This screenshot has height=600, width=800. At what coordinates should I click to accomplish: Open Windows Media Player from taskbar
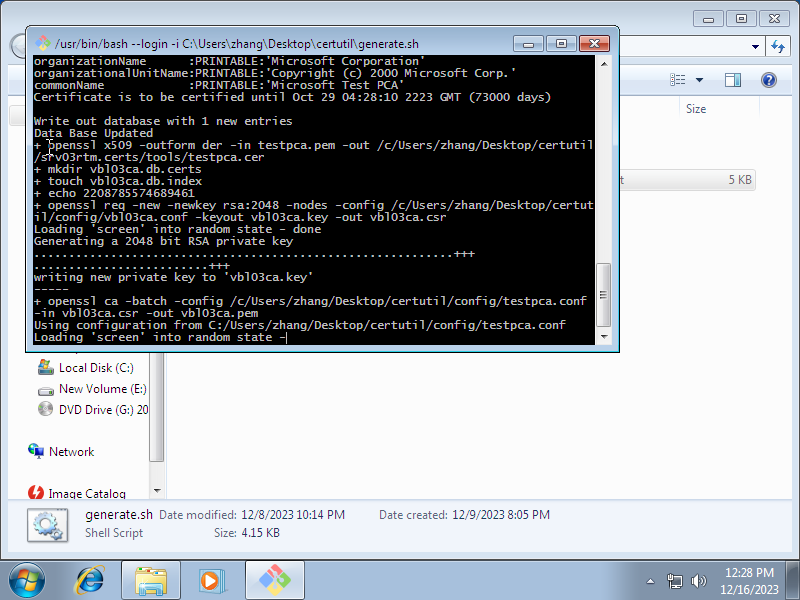(x=211, y=580)
